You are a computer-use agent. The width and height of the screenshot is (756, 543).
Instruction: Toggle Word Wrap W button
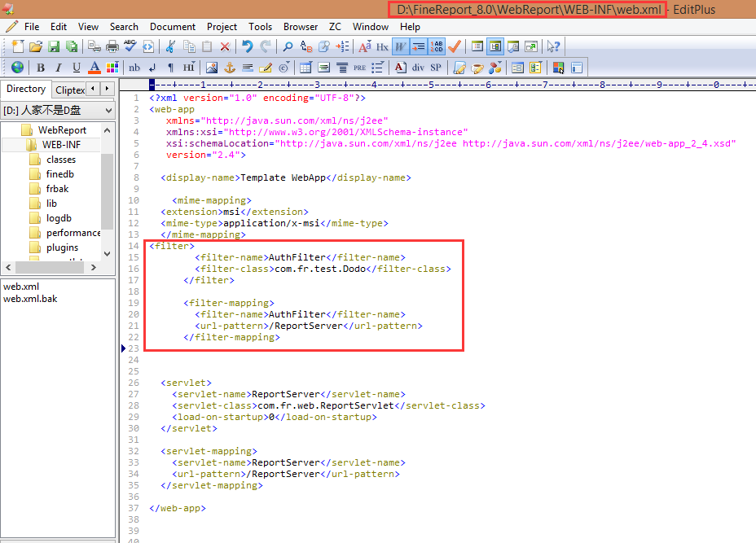pyautogui.click(x=400, y=46)
